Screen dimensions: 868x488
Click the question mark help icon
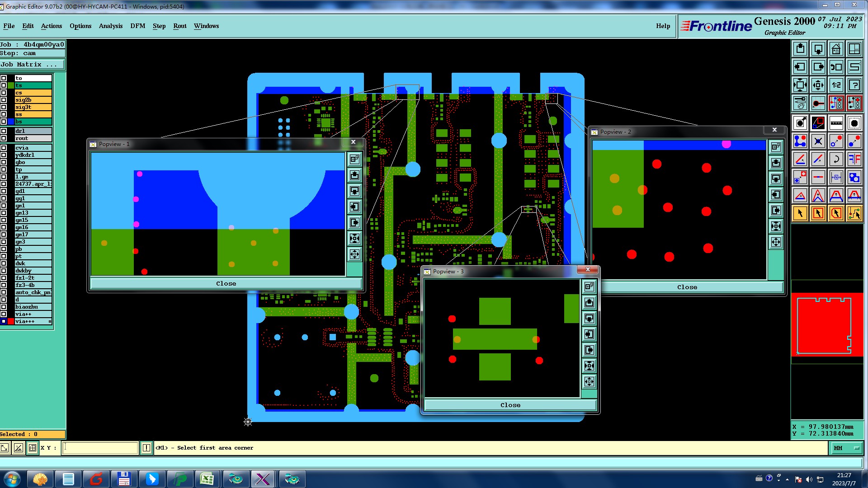click(854, 85)
